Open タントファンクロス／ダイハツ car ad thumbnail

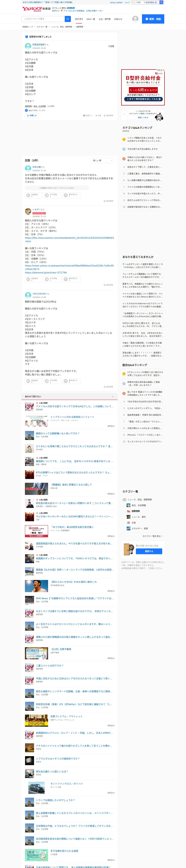coord(37,787)
